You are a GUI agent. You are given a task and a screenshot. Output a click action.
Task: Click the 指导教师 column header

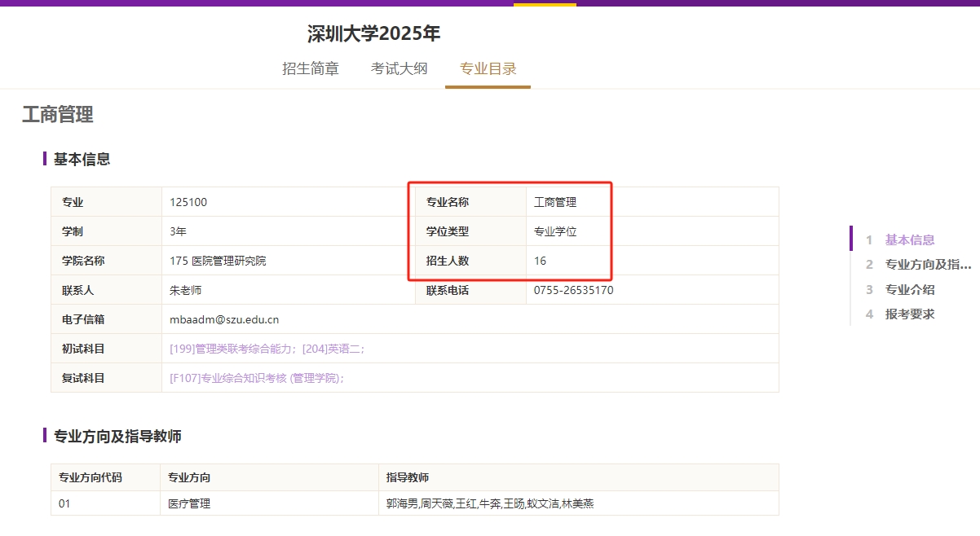coord(579,477)
